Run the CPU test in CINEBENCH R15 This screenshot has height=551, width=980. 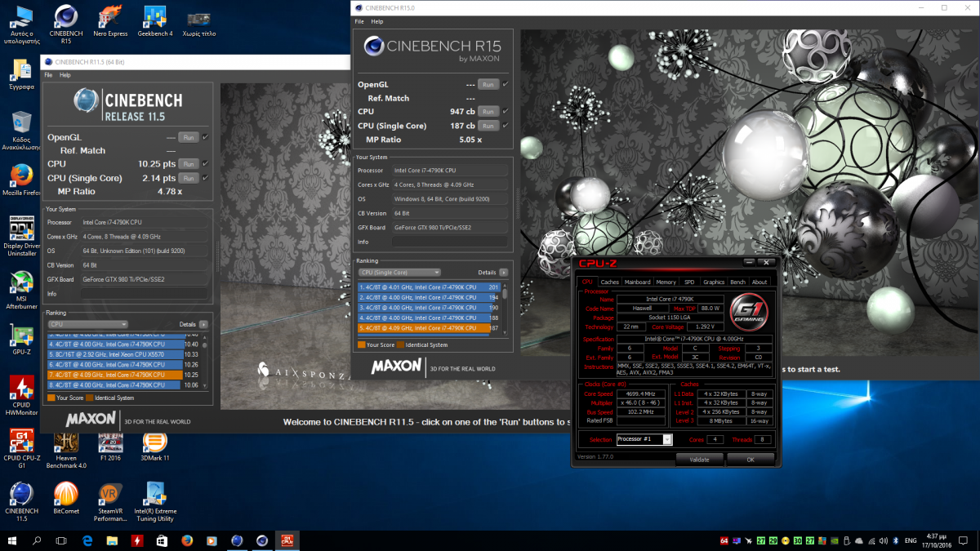488,111
